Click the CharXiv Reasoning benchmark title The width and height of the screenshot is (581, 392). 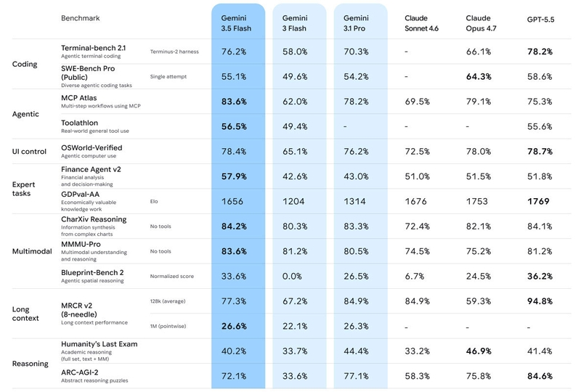coord(94,219)
